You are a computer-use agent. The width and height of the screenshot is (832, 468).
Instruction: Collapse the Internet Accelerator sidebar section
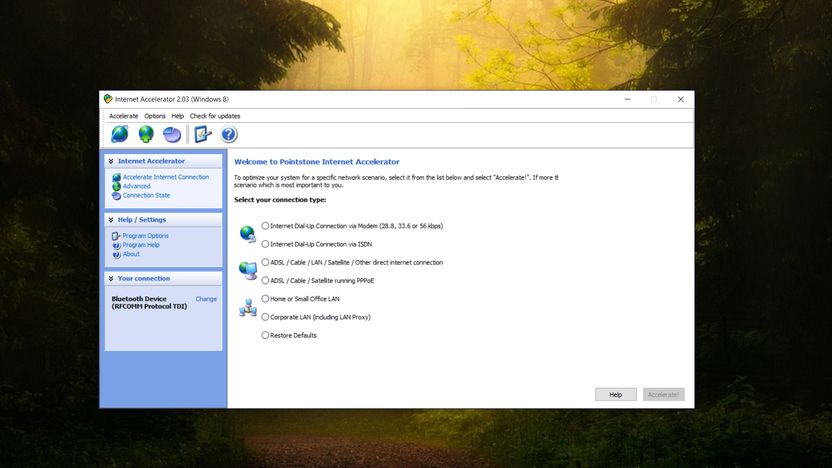[x=111, y=161]
